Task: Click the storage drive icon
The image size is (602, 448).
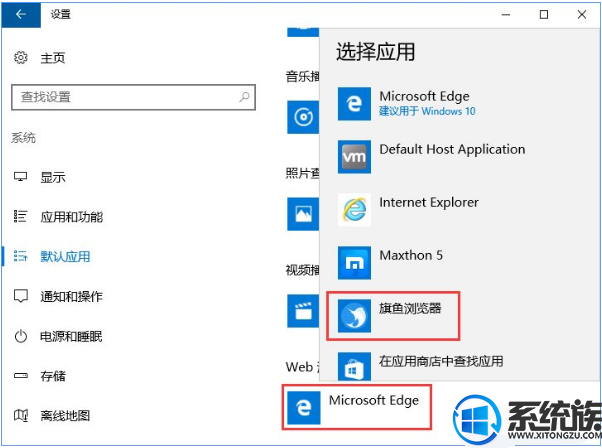Action: 21,375
